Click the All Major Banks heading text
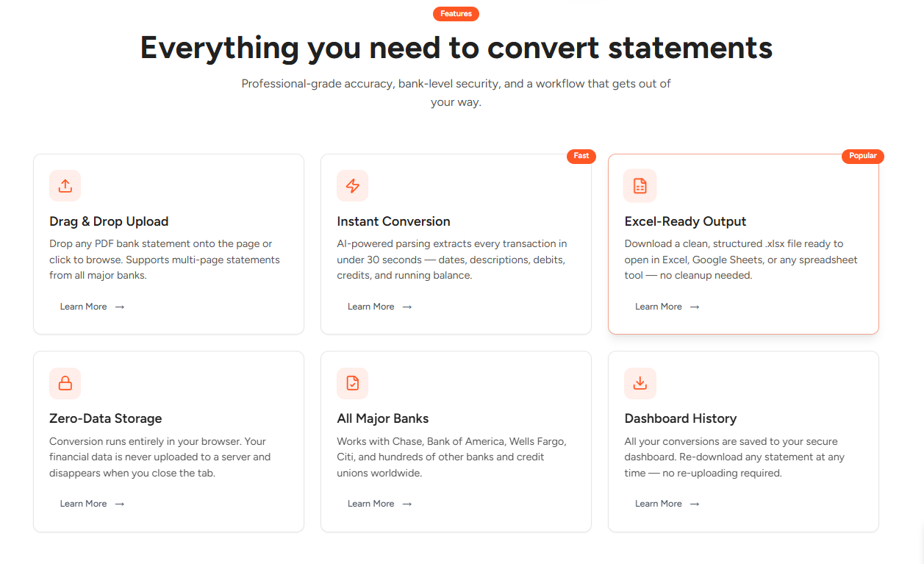 (382, 418)
